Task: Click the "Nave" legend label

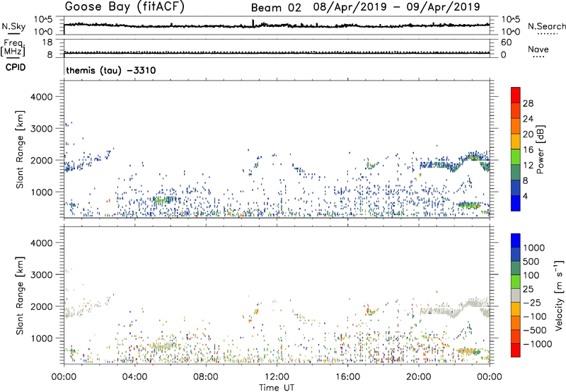Action: (538, 50)
